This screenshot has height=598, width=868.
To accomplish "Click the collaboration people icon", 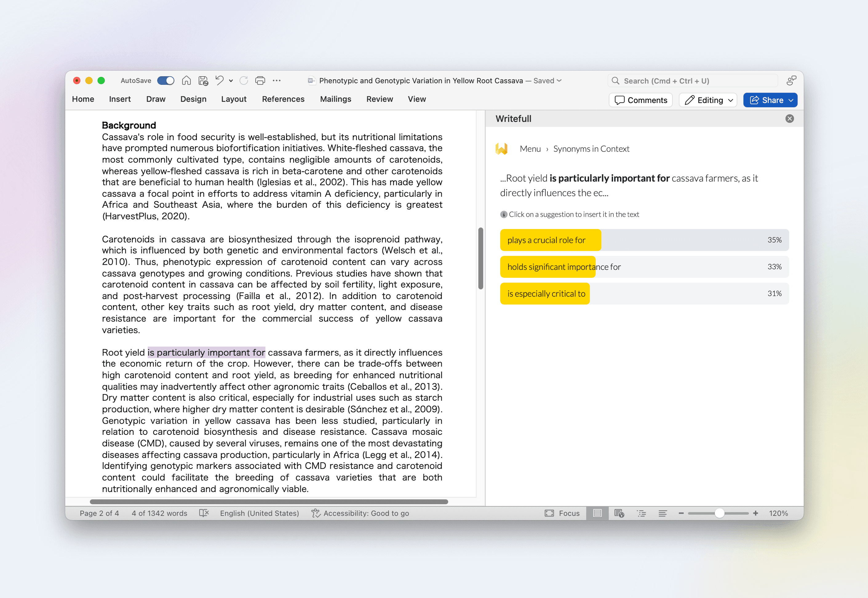I will pos(791,81).
